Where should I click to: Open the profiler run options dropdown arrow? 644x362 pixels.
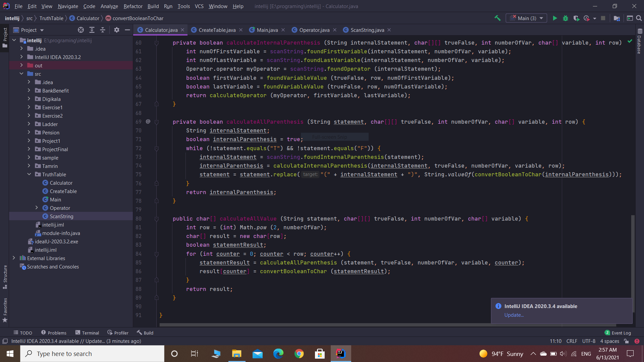pyautogui.click(x=595, y=18)
